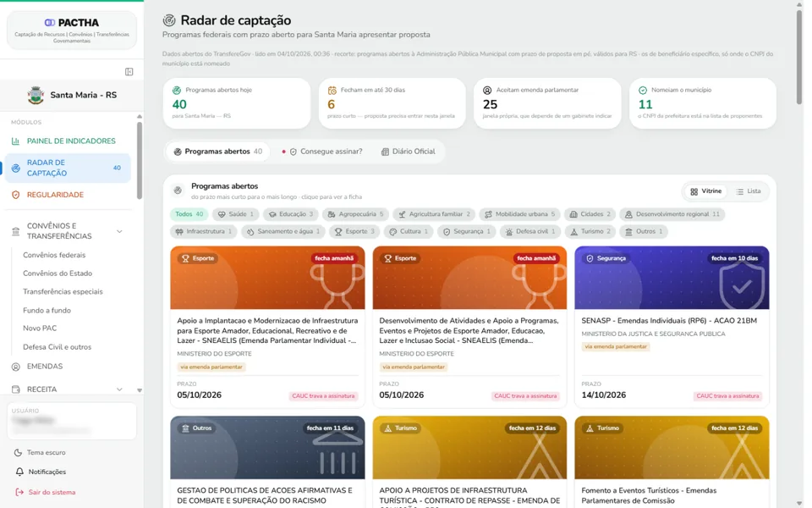Expand the Receita section chevron
The width and height of the screenshot is (812, 508).
point(119,389)
